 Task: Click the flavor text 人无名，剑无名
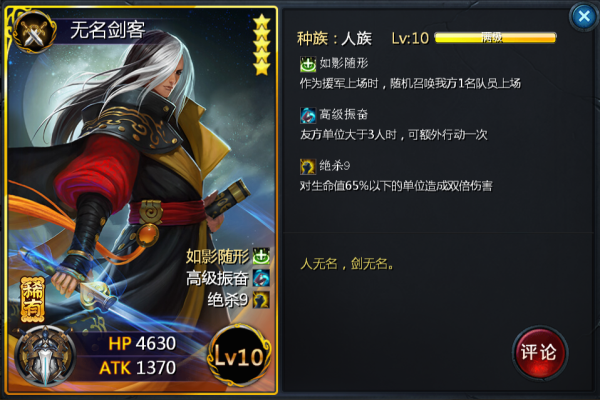tap(347, 263)
